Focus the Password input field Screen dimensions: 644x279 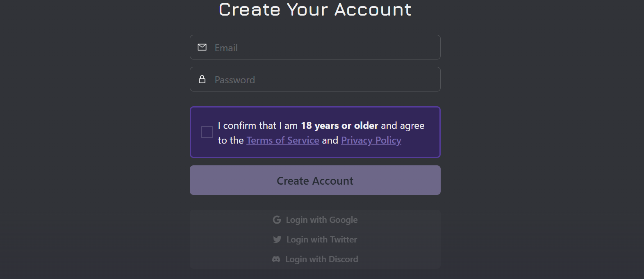pos(315,79)
